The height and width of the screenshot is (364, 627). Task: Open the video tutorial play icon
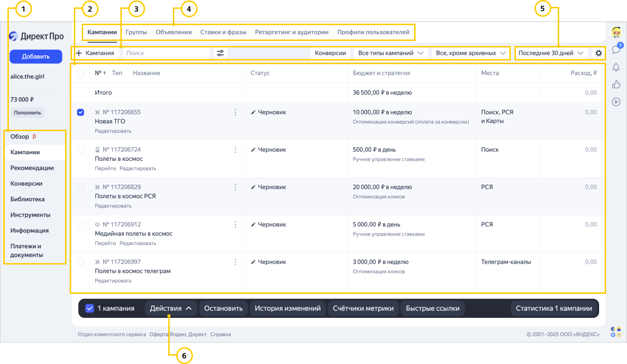[616, 102]
